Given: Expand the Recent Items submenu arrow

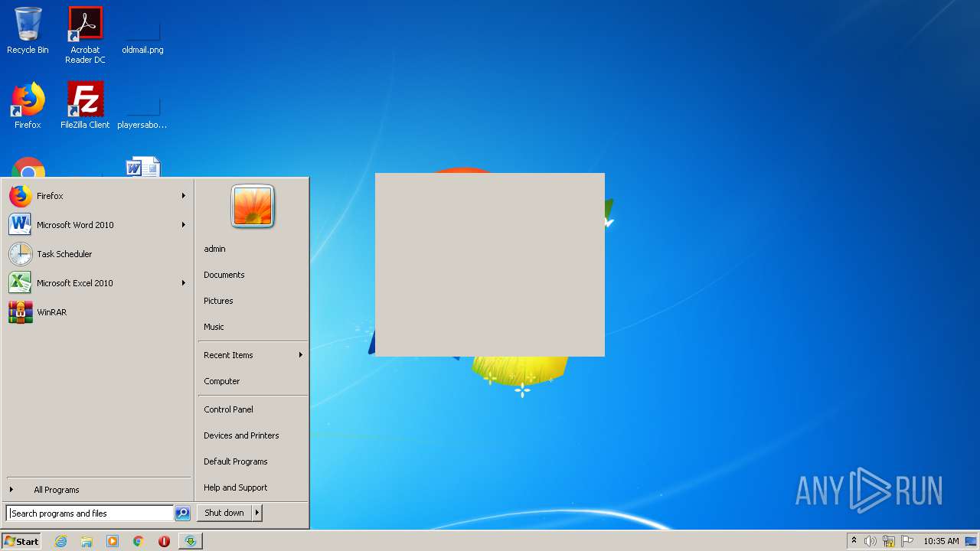Looking at the screenshot, I should (301, 355).
